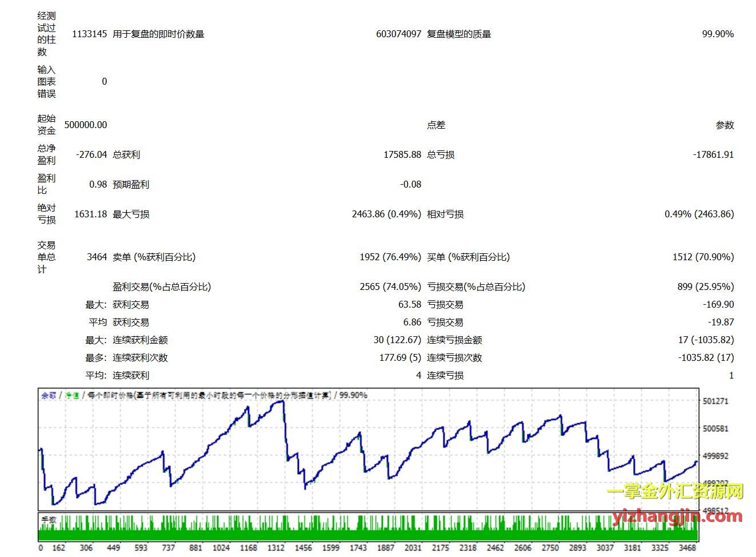Screen dimensions: 756x557
Task: Click the 99.90% modeling quality value at top
Action: coord(718,34)
